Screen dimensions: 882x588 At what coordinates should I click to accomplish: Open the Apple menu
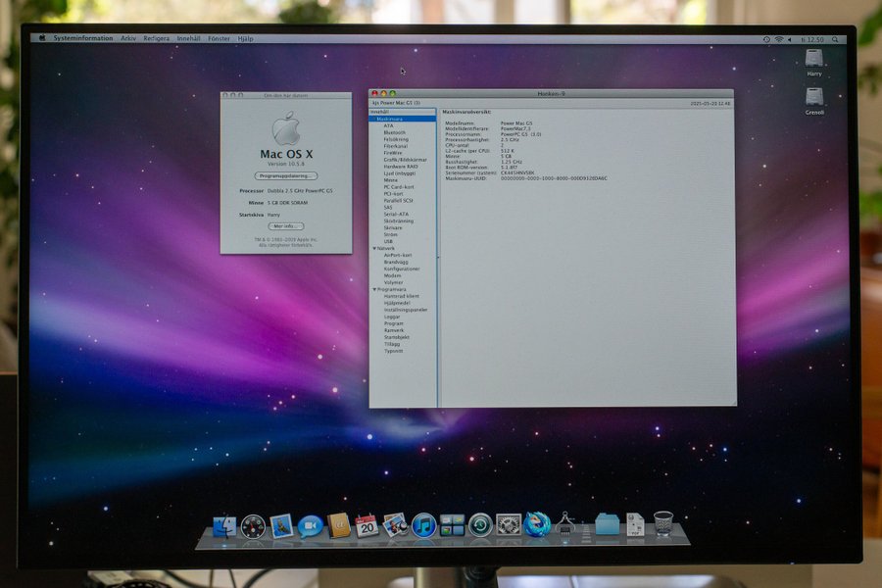click(42, 38)
